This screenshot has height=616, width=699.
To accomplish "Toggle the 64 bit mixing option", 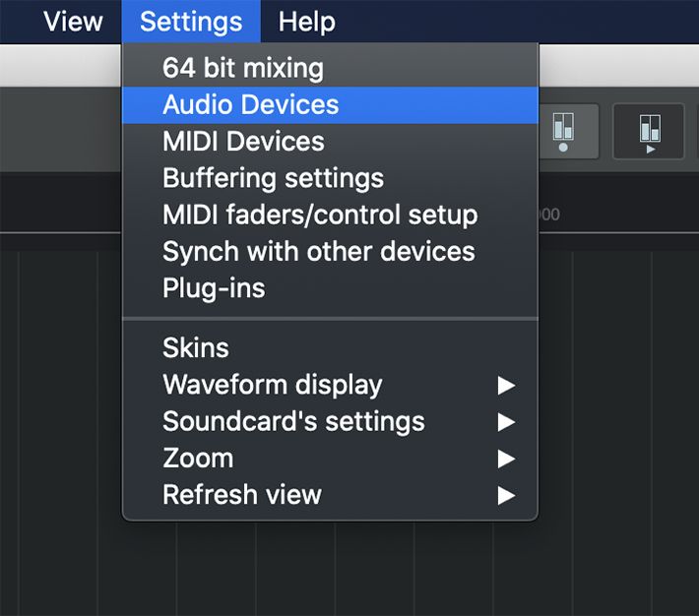I will pos(330,68).
